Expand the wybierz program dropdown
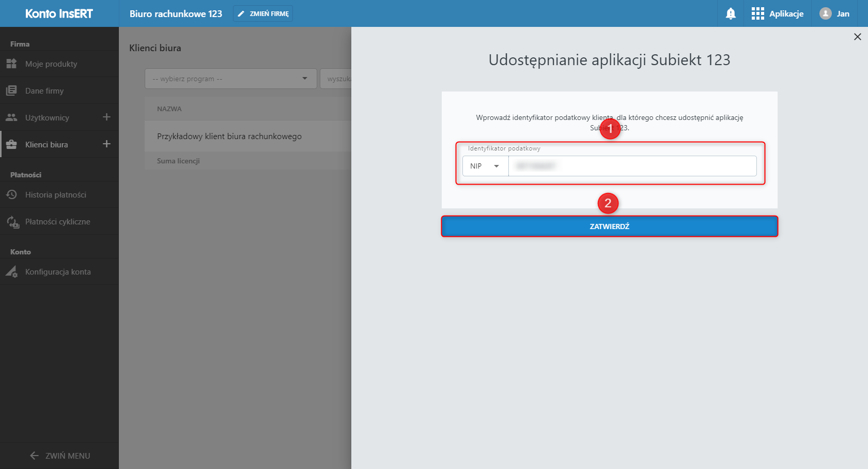Screen dimensions: 868x469 (230, 79)
